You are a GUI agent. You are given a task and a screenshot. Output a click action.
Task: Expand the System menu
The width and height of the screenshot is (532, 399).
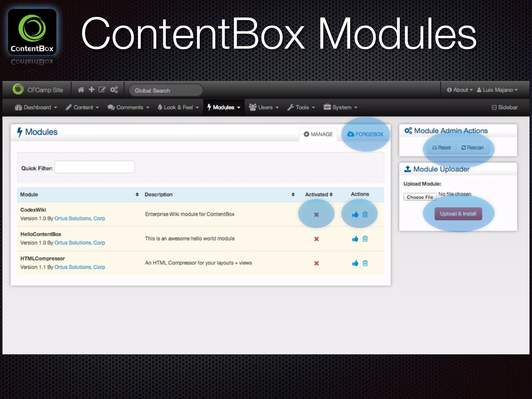340,108
